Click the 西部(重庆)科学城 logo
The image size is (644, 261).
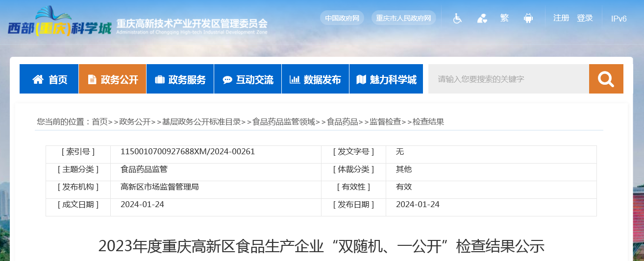coord(60,22)
